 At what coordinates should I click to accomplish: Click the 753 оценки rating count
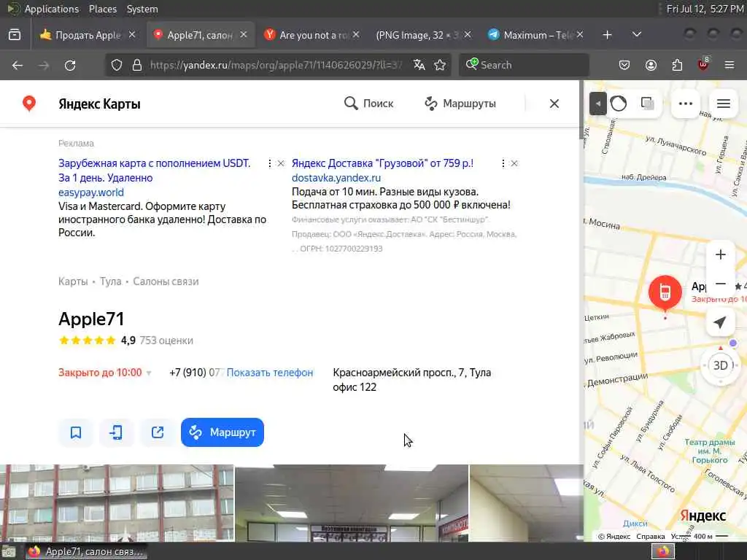(166, 341)
